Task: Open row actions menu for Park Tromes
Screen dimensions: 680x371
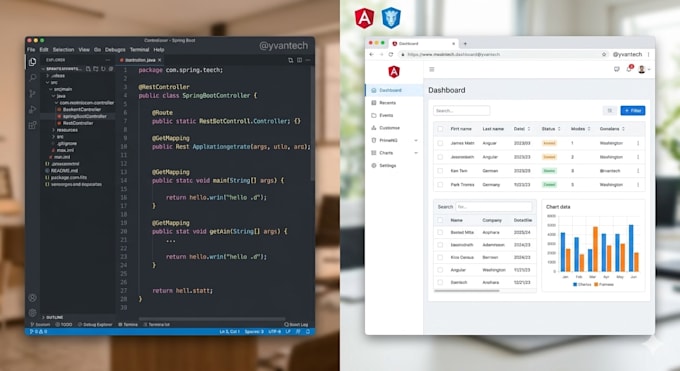Action: point(638,185)
